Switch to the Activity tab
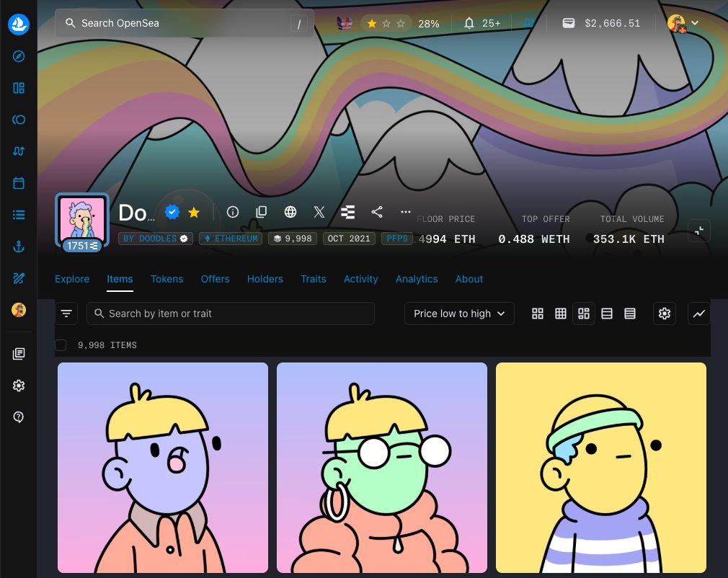This screenshot has height=578, width=728. tap(360, 279)
